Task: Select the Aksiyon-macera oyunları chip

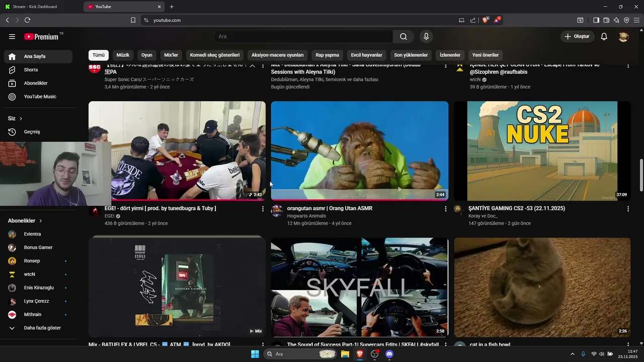Action: pyautogui.click(x=278, y=55)
